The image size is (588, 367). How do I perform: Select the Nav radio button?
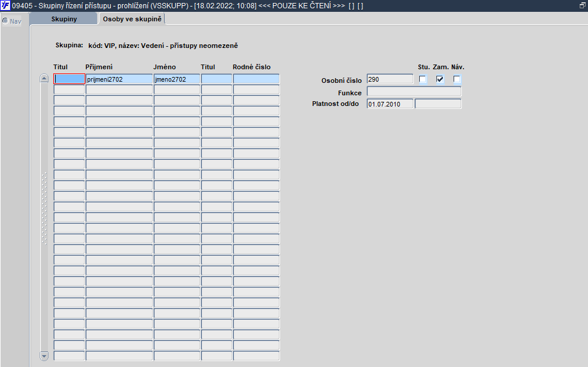(x=5, y=21)
